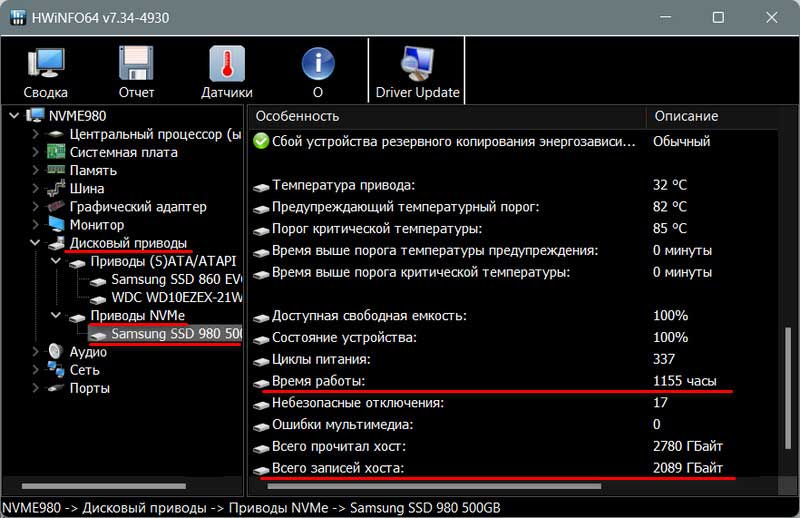The width and height of the screenshot is (800, 518).
Task: Select Доступная свободная емкость row
Action: 514,315
